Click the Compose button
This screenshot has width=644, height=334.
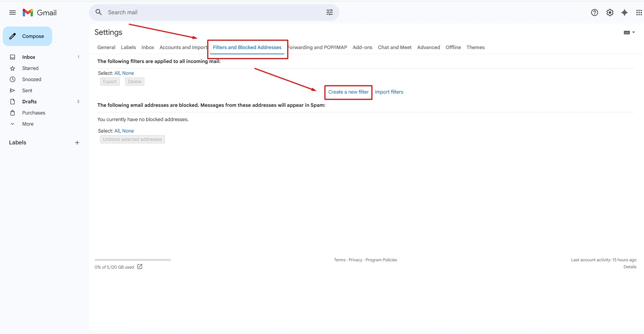(27, 36)
